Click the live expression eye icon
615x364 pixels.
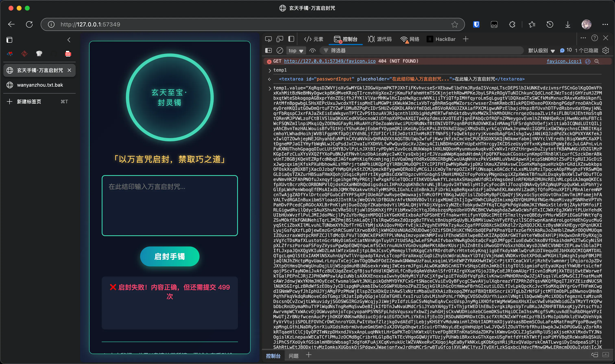[x=312, y=50]
